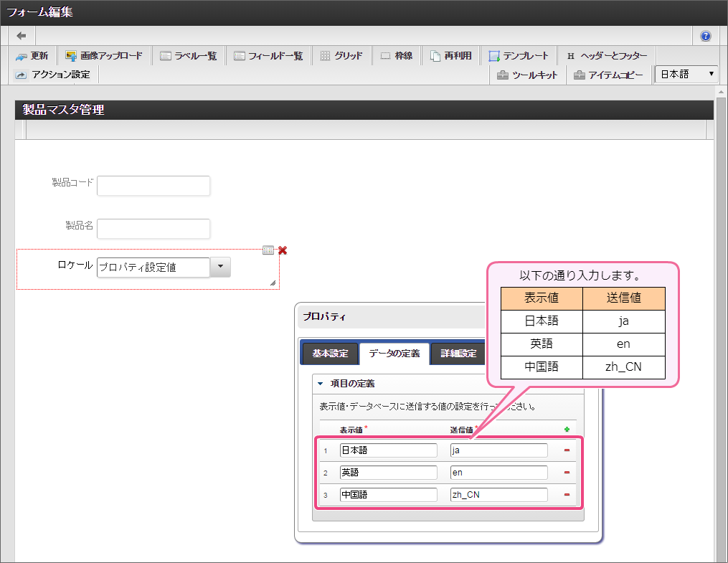Screen dimensions: 728x563
Task: Remove row 3 with its minus icon
Action: (567, 495)
